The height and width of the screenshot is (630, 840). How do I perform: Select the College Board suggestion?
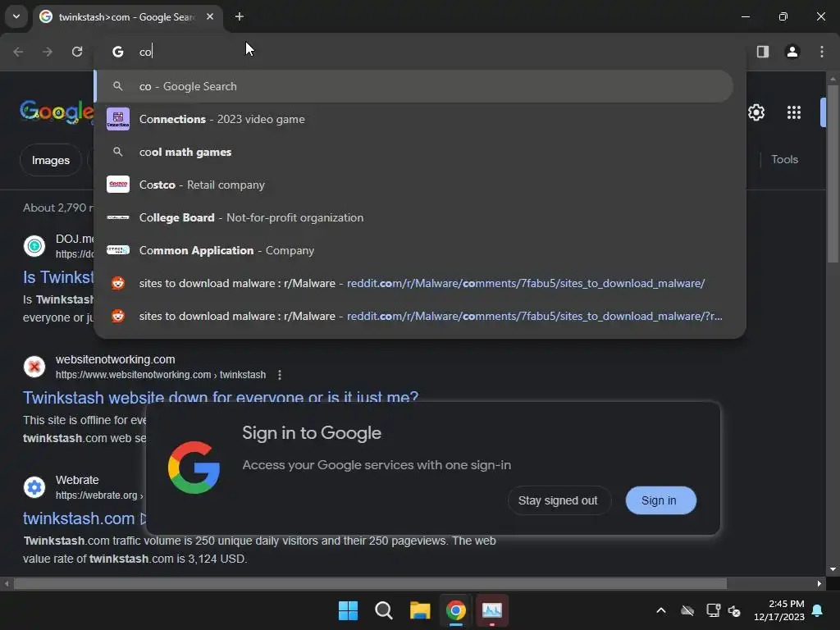(x=413, y=217)
